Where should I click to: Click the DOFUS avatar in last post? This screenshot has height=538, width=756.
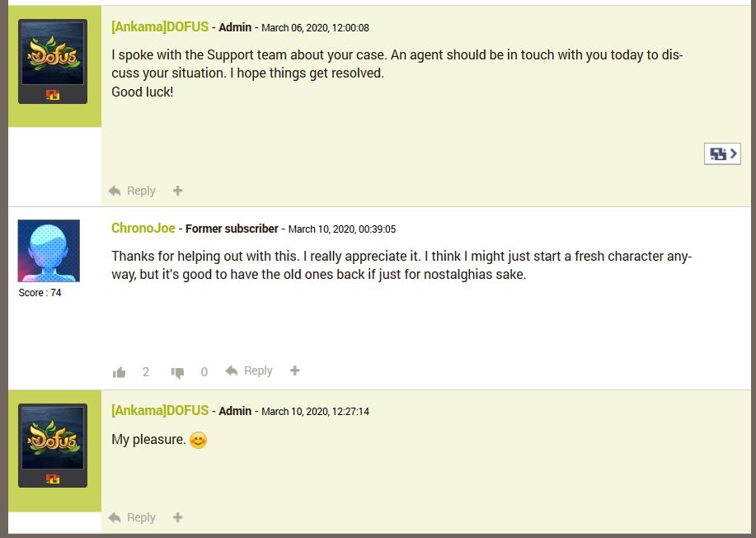[53, 438]
